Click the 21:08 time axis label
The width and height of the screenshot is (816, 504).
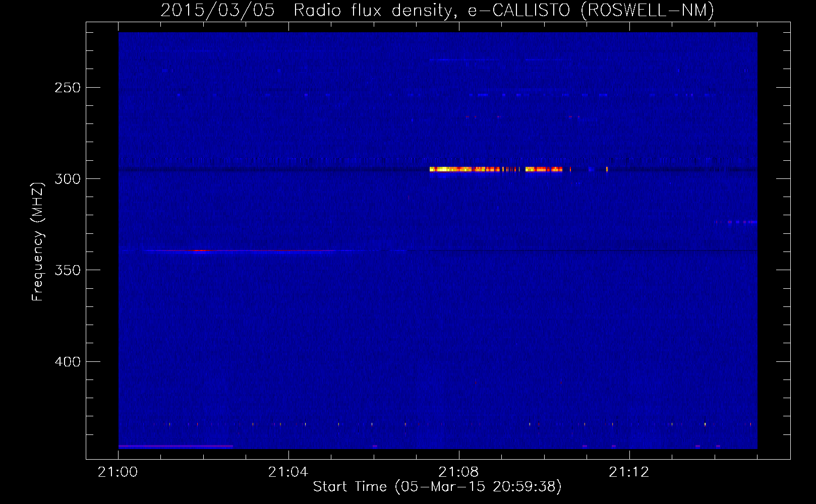tap(458, 472)
